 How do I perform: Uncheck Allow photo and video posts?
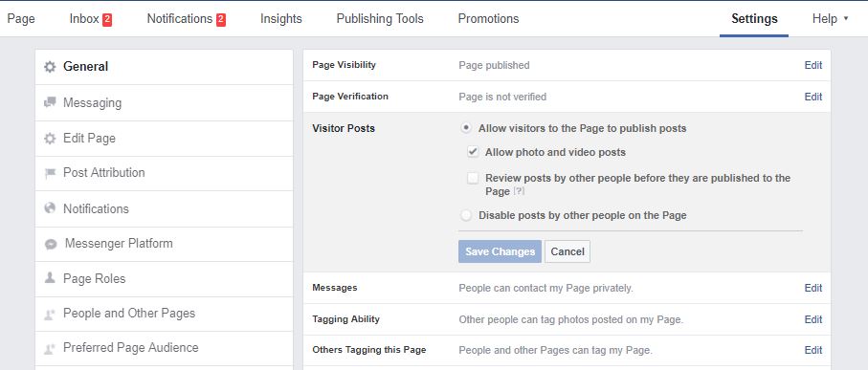[x=473, y=152]
